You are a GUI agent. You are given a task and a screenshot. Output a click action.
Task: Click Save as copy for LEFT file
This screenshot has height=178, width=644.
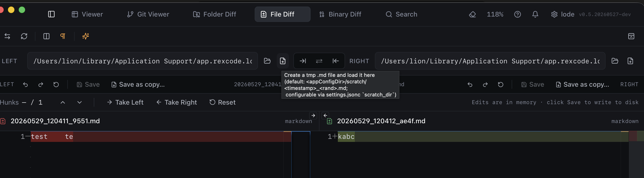coord(138,85)
